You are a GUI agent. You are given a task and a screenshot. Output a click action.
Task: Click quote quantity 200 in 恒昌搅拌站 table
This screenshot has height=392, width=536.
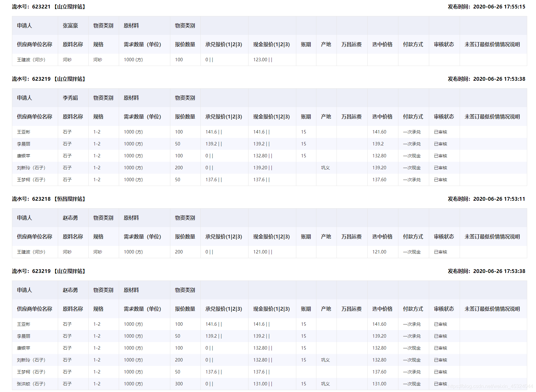pyautogui.click(x=179, y=252)
